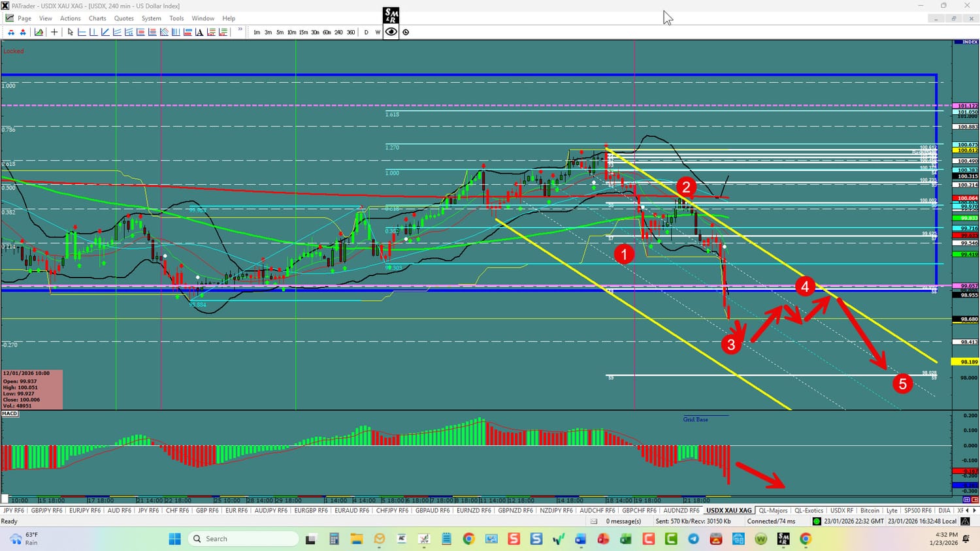Image resolution: width=980 pixels, height=551 pixels.
Task: Toggle the eye visibility button
Action: 391,32
